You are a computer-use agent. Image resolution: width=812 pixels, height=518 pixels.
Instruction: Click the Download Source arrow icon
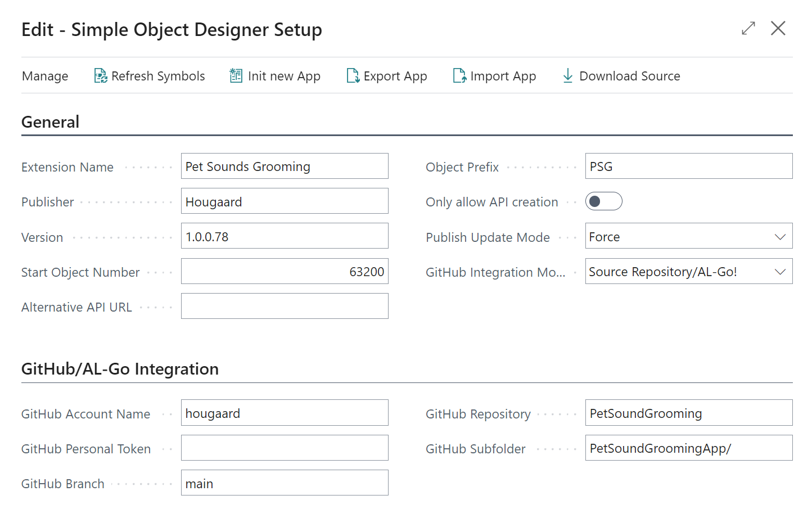[x=567, y=75]
